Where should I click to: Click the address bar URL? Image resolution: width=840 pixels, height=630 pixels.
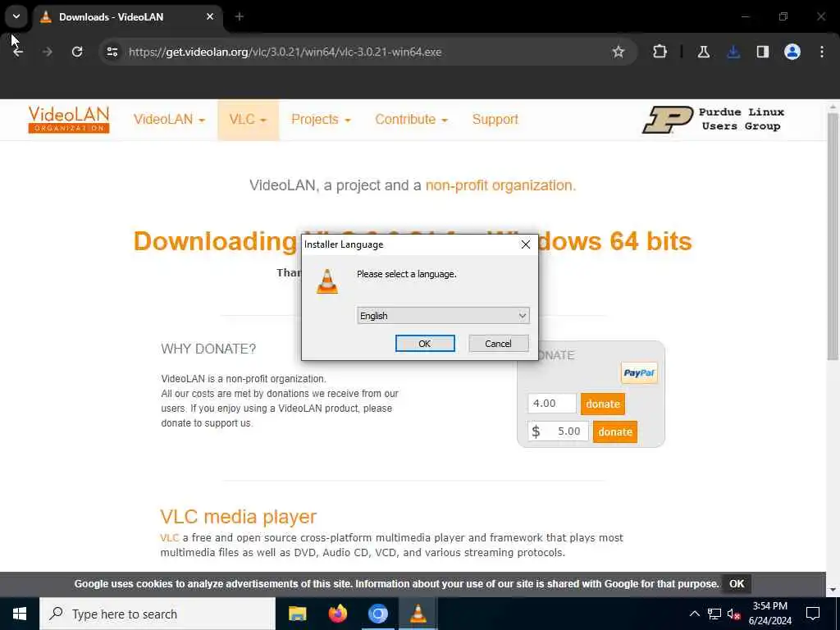285,52
